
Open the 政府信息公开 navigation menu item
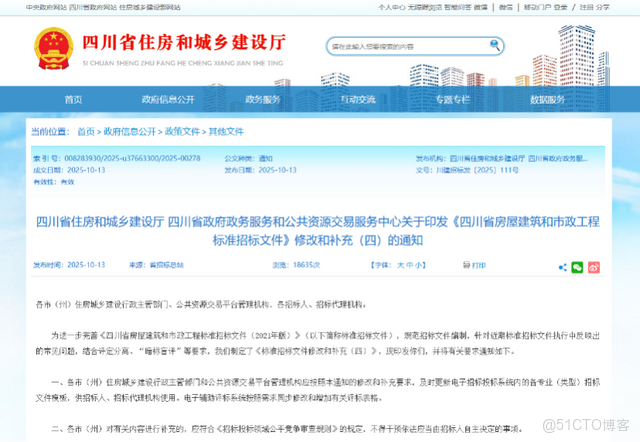[x=168, y=99]
